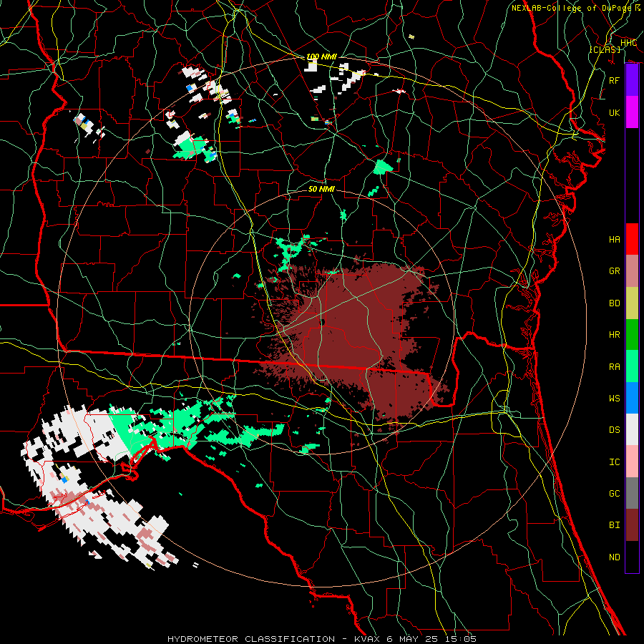
Task: Click the ND legend label
Action: (615, 557)
